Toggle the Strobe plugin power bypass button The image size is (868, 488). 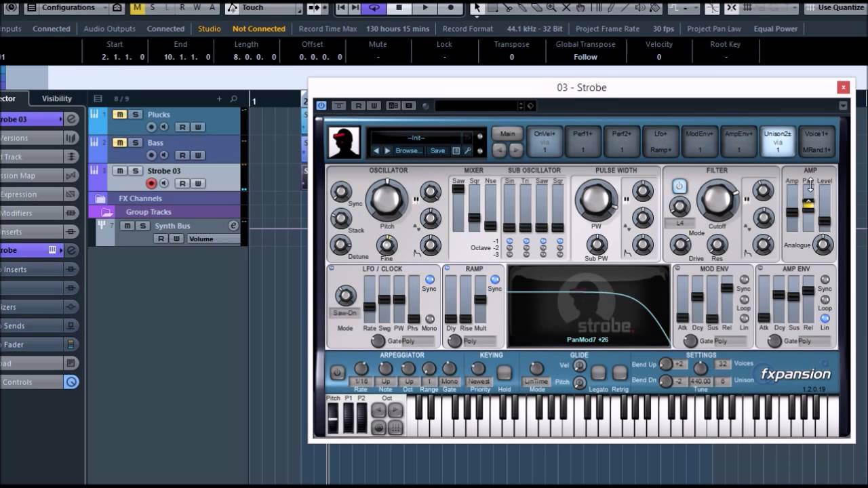pyautogui.click(x=321, y=106)
